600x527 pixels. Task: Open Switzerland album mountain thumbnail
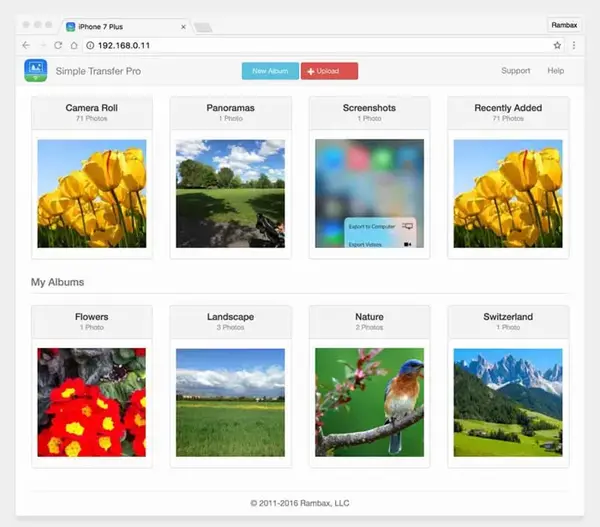tap(508, 402)
